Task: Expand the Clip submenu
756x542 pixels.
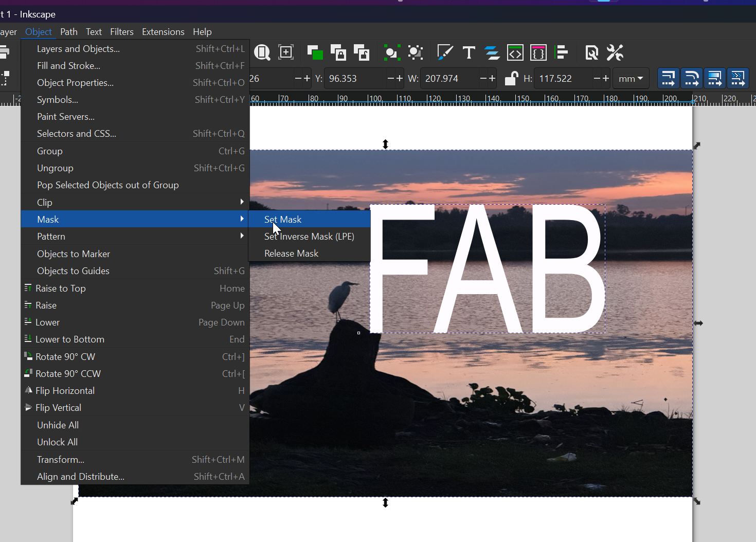Action: [x=135, y=202]
